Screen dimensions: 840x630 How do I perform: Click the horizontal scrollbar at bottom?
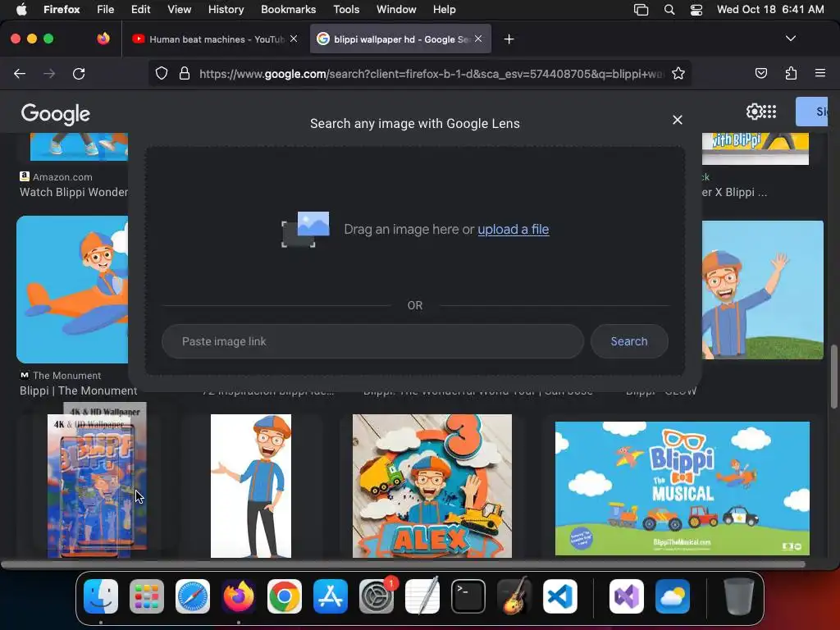[403, 564]
